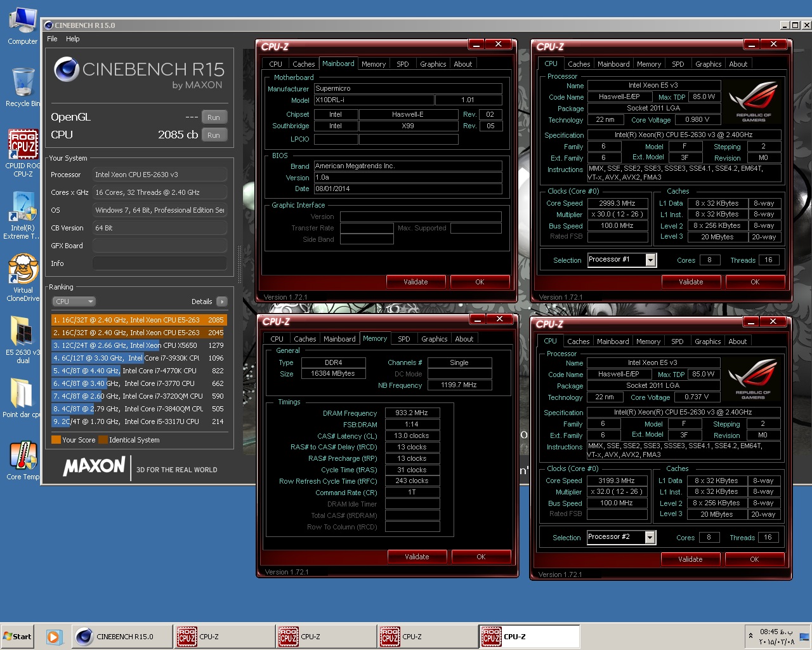Click Core Speed 3199.3 MHz value

click(617, 481)
